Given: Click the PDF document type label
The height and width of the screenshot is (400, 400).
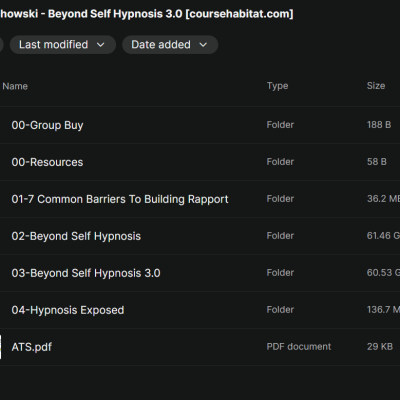Looking at the screenshot, I should coord(299,347).
